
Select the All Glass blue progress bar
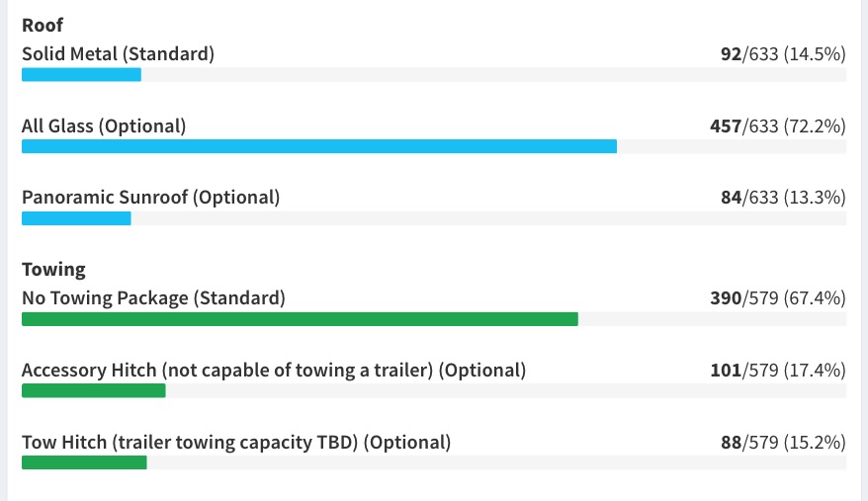[319, 146]
